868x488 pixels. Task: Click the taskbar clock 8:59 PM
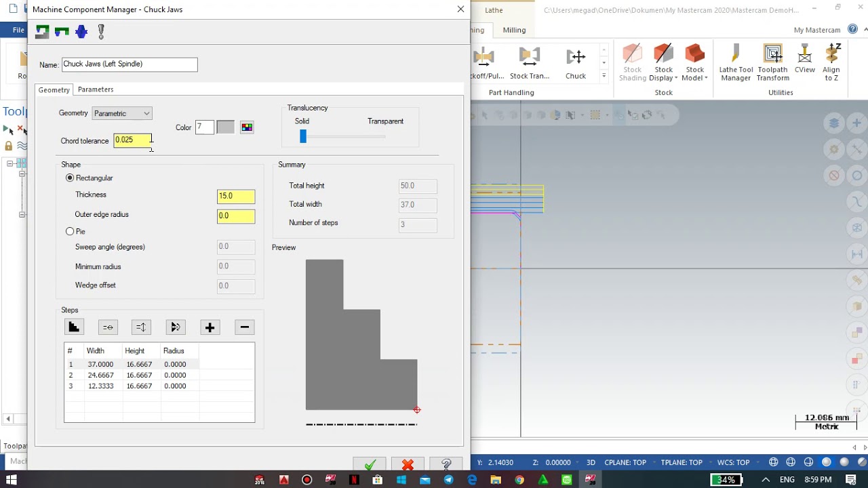point(817,480)
